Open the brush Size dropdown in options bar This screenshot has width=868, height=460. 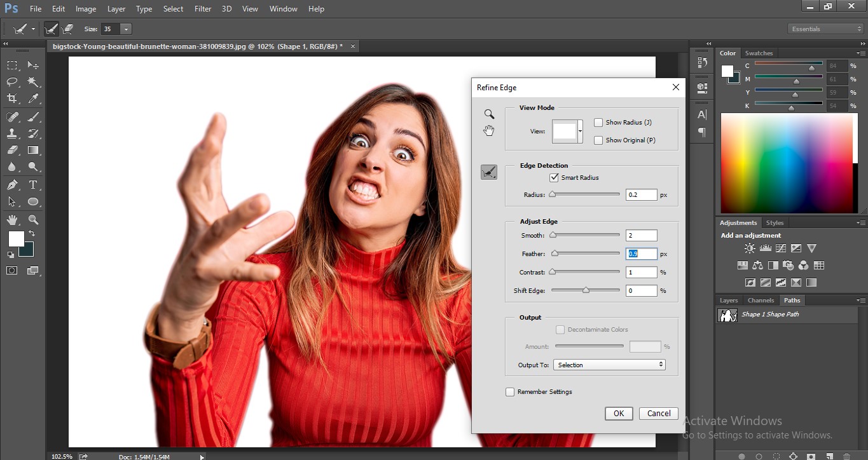pos(126,29)
